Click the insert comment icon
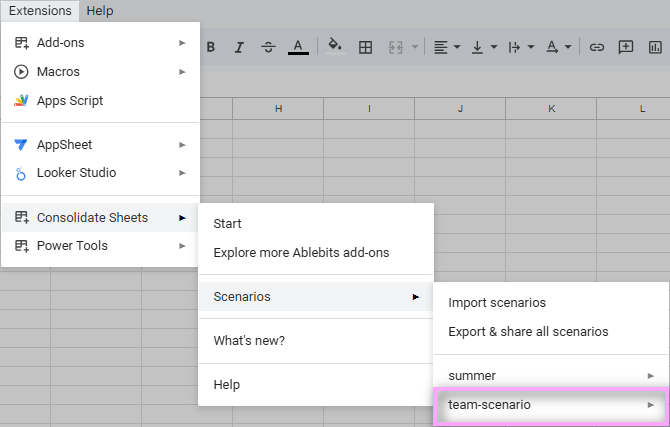 point(626,47)
